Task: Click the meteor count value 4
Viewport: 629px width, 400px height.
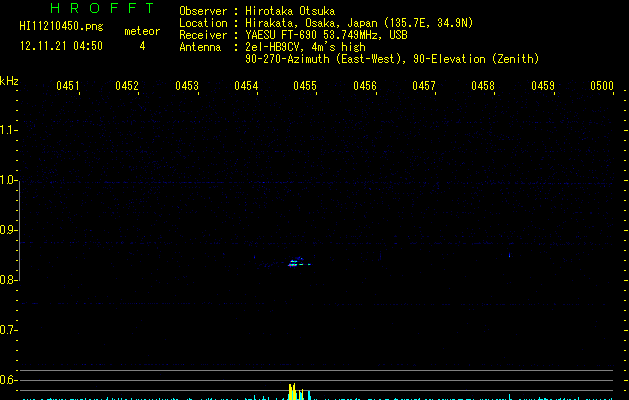Action: point(142,46)
